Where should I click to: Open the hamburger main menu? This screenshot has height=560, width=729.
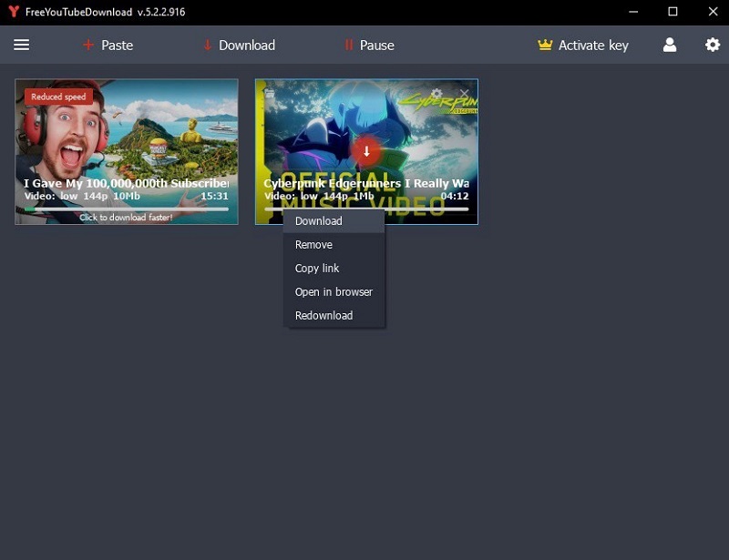21,46
